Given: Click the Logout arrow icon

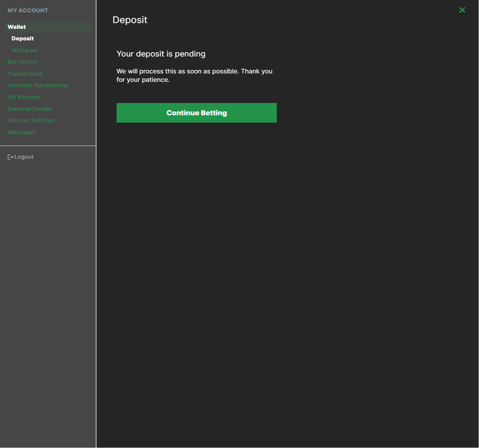Looking at the screenshot, I should coord(10,157).
